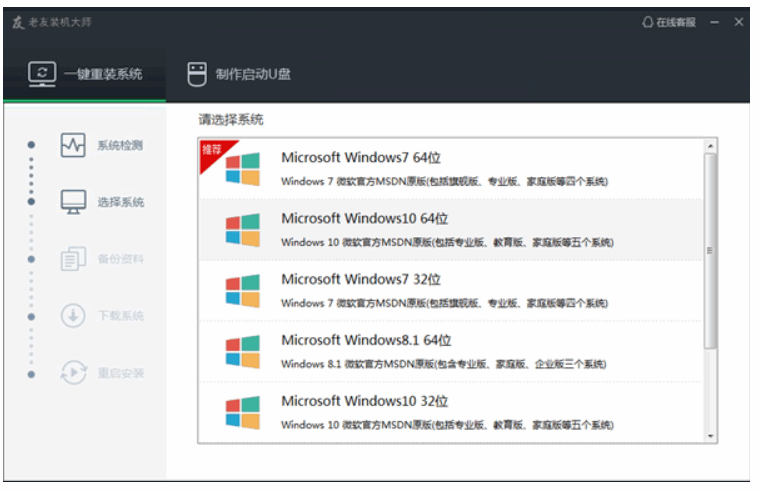Open the 一键重装系统 tab
The width and height of the screenshot is (760, 492).
(x=85, y=74)
